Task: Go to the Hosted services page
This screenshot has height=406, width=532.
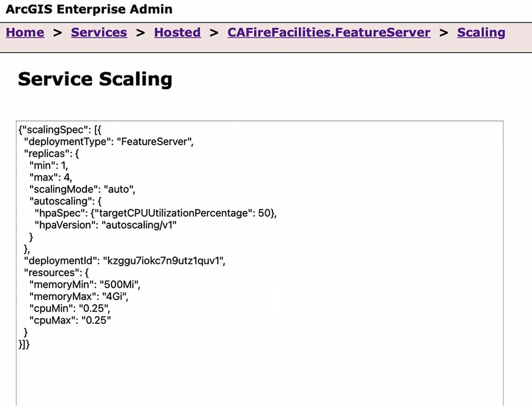Action: 177,33
